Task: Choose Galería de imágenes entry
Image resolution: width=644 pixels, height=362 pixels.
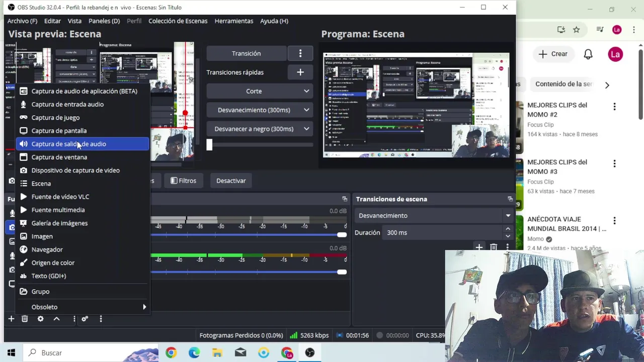Action: (x=83, y=223)
